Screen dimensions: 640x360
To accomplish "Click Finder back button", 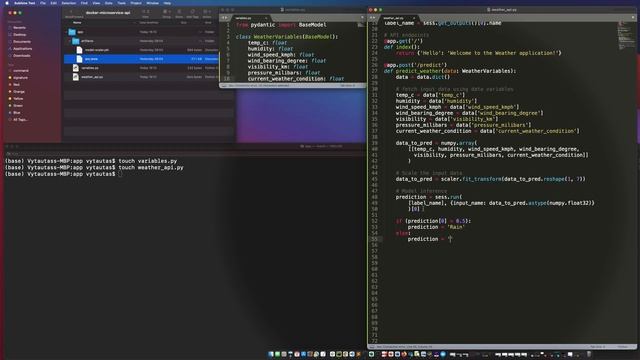I will 71,12.
